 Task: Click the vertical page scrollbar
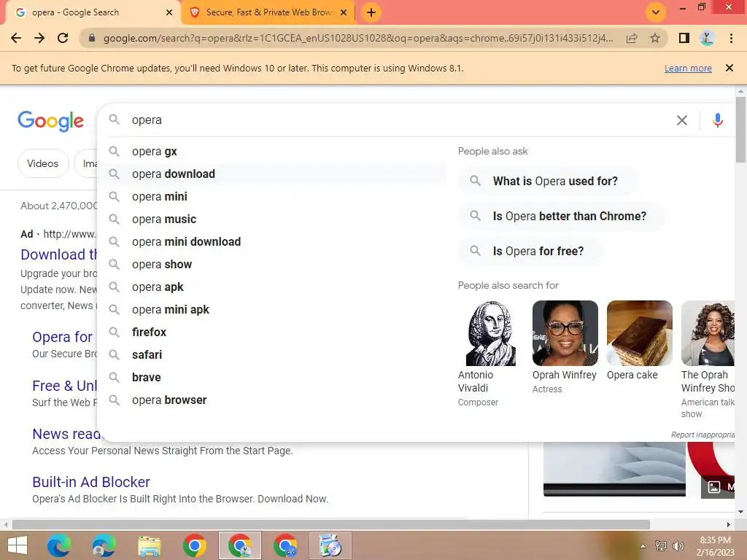coord(740,130)
